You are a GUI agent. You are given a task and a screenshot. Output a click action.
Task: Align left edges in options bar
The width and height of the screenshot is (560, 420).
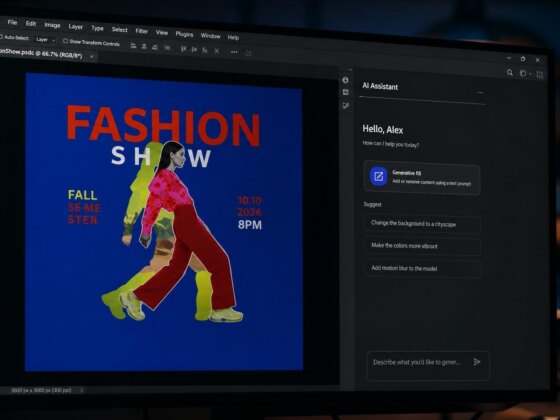(x=133, y=46)
